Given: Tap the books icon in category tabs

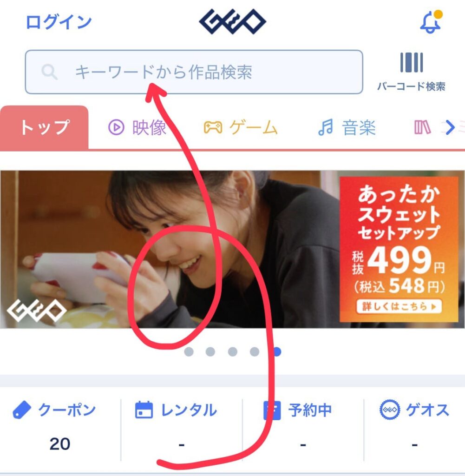Looking at the screenshot, I should click(x=422, y=127).
